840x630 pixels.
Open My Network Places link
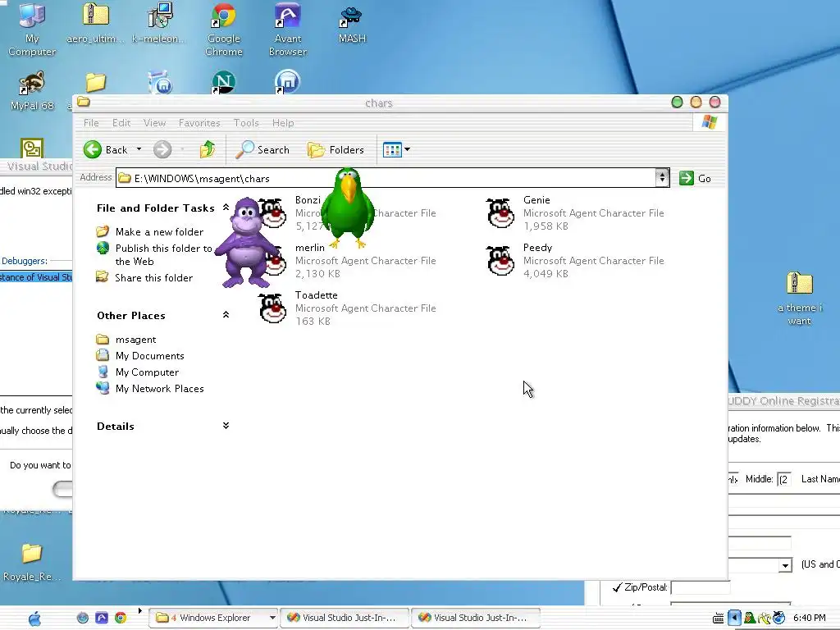coord(159,388)
